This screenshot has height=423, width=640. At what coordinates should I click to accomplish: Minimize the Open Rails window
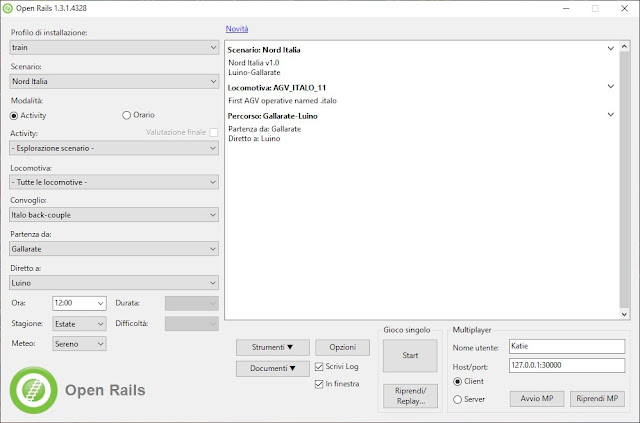[x=566, y=8]
